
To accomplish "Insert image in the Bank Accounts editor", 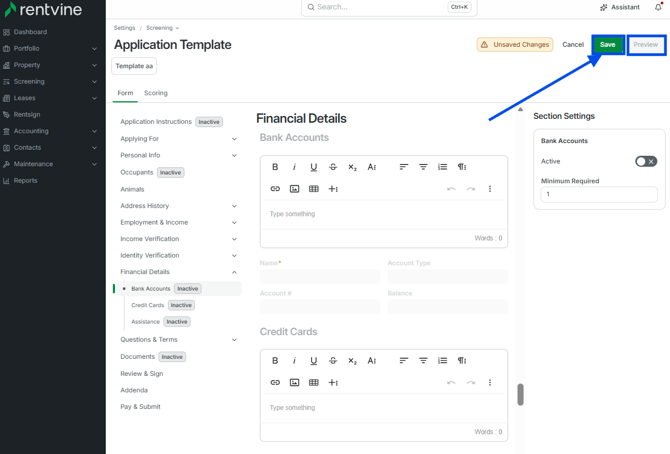I will (294, 189).
